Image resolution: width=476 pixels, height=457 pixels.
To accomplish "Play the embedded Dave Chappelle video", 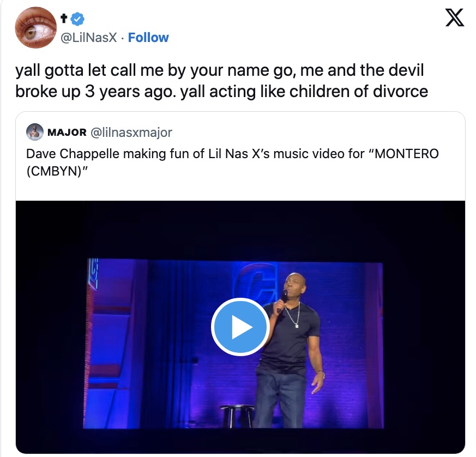I will (x=240, y=327).
